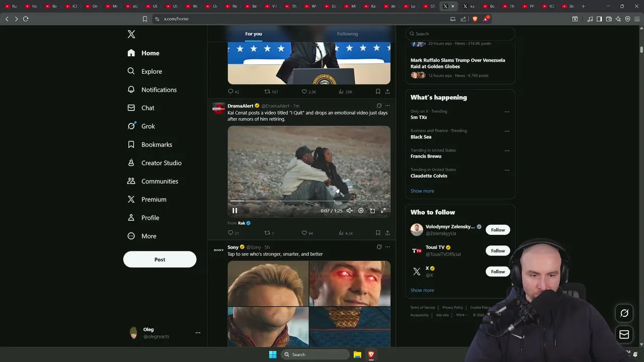Repost the post with 167 reposts
Image resolution: width=644 pixels, height=362 pixels.
271,92
